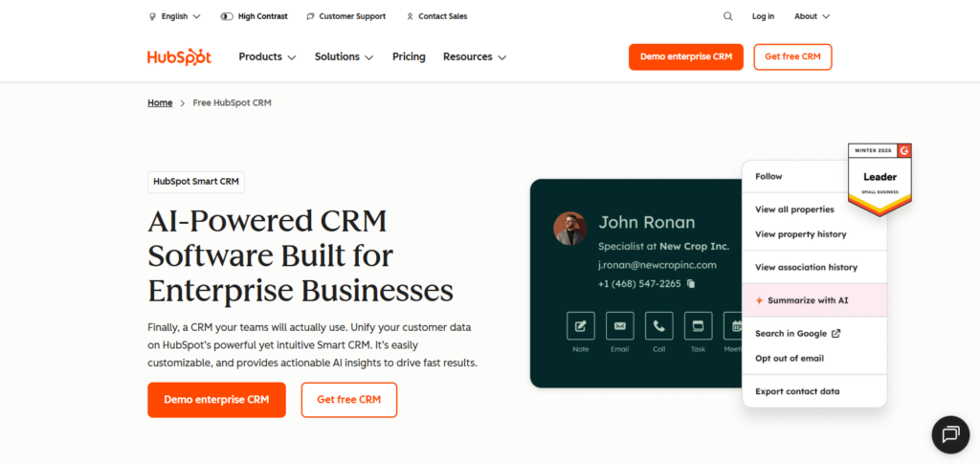
Task: Click the Contact Sales person icon
Action: pyautogui.click(x=410, y=17)
